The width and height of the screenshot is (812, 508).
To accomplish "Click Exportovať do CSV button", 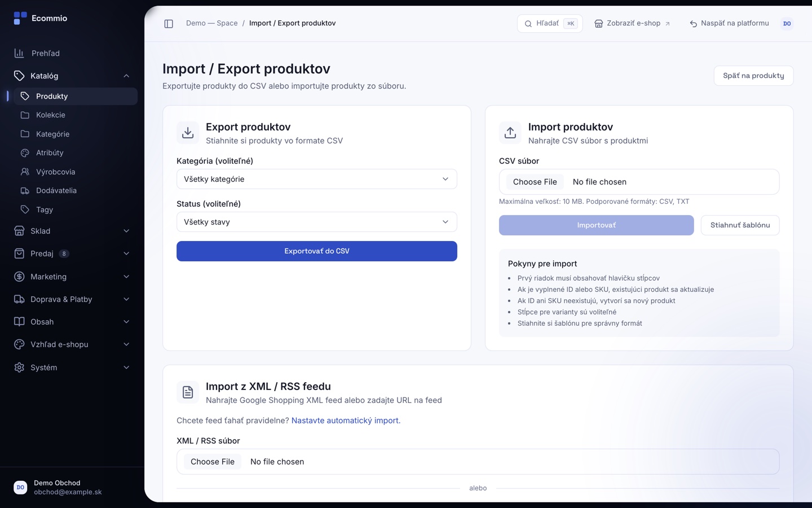I will point(317,251).
